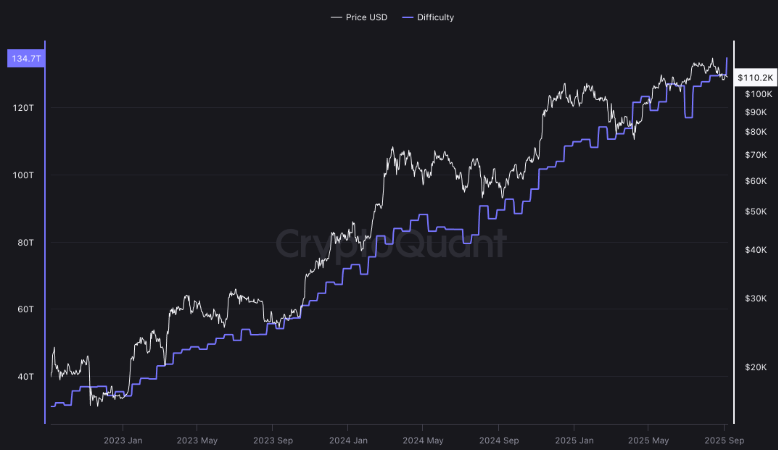Click the 80T left axis tick label
Image resolution: width=778 pixels, height=450 pixels.
coord(25,242)
